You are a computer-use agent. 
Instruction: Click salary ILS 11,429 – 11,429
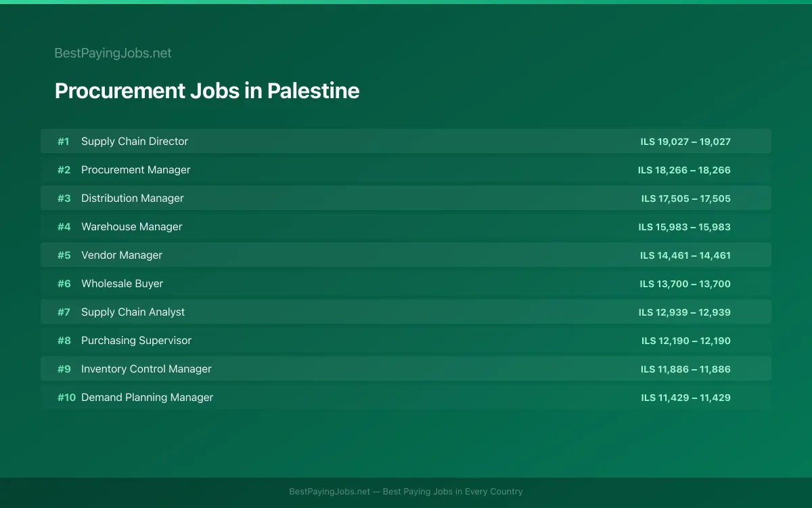click(686, 398)
